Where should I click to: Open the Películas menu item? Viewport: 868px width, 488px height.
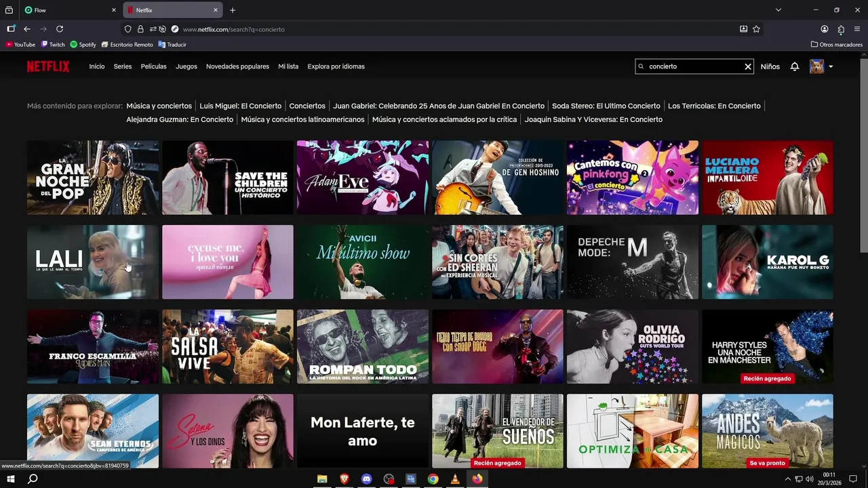(154, 66)
